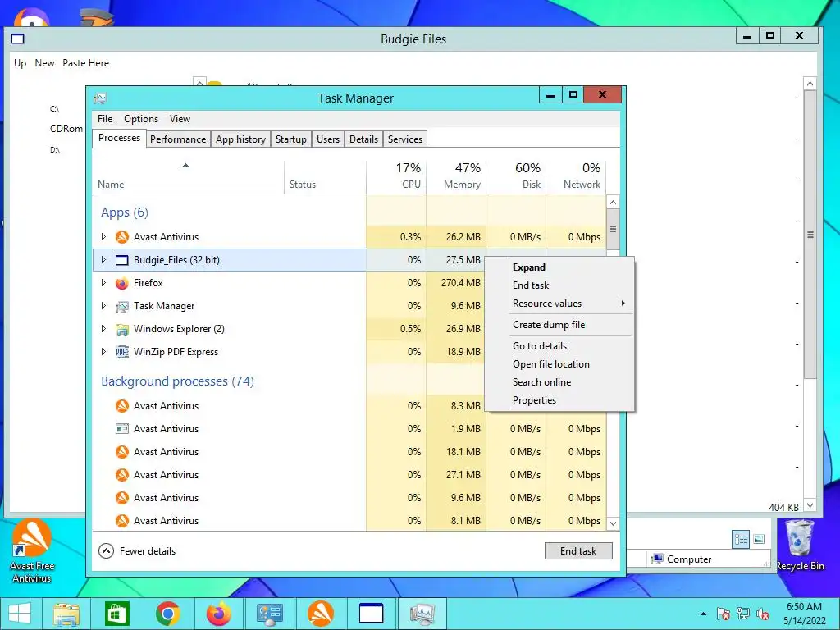Switch to thumbnail view icon in Budgie Files
840x630 pixels.
pyautogui.click(x=759, y=539)
